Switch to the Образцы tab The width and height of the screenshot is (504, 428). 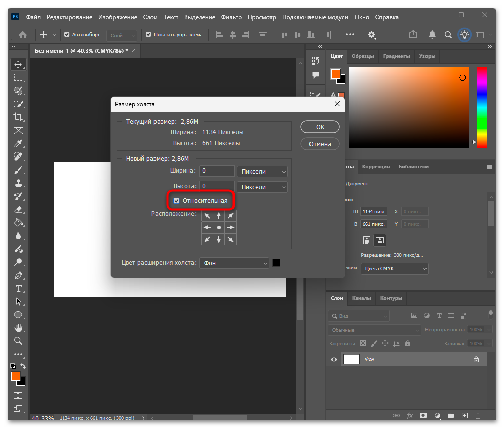[x=363, y=56]
